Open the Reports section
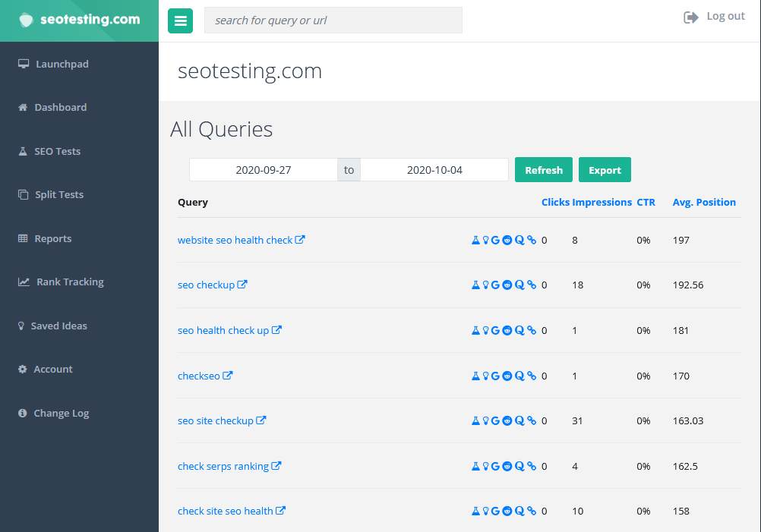The image size is (761, 532). (54, 238)
